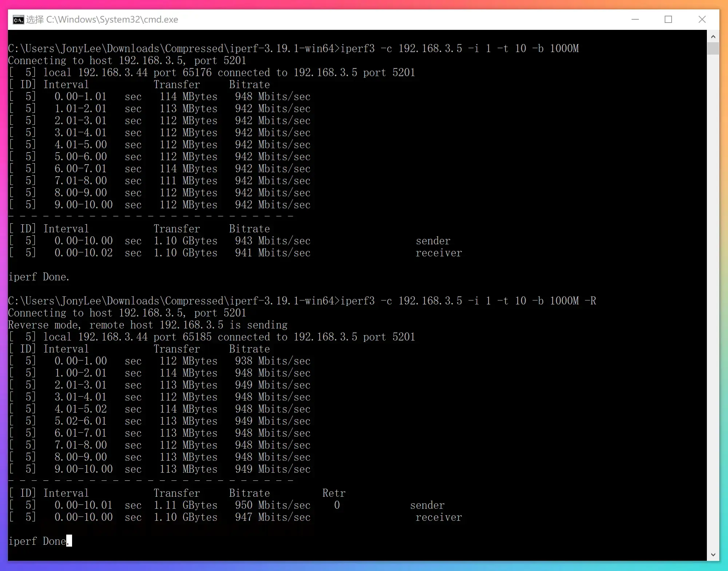Click port 65176 in the connection line
This screenshot has width=728, height=571.
pyautogui.click(x=197, y=72)
